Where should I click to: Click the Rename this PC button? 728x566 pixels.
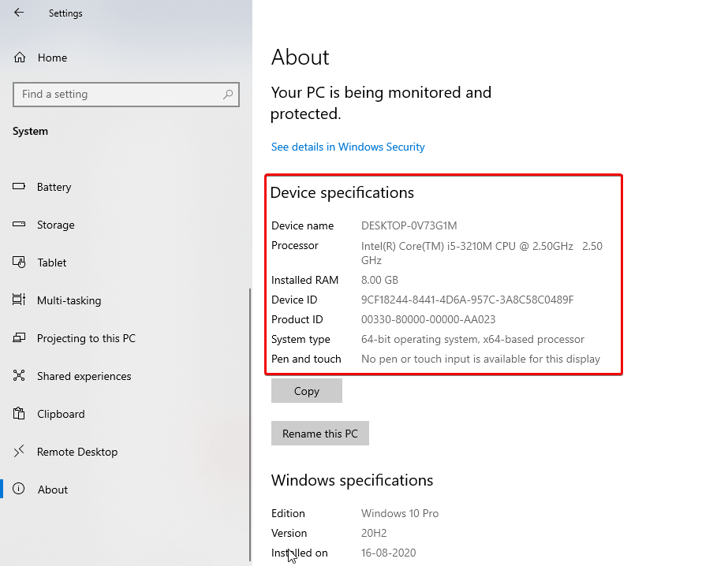point(319,433)
